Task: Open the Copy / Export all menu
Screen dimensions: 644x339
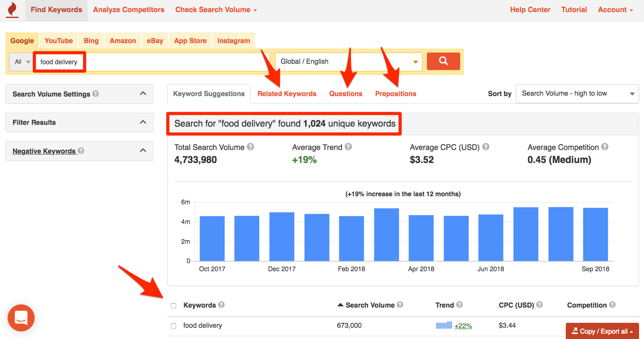Action: tap(602, 331)
